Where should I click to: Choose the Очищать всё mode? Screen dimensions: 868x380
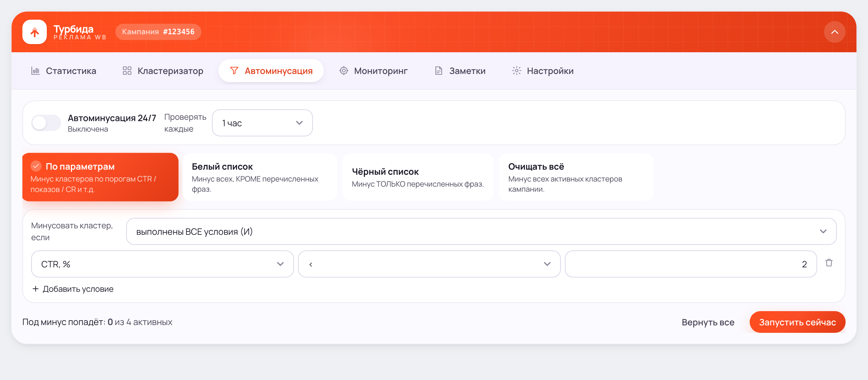pos(576,177)
